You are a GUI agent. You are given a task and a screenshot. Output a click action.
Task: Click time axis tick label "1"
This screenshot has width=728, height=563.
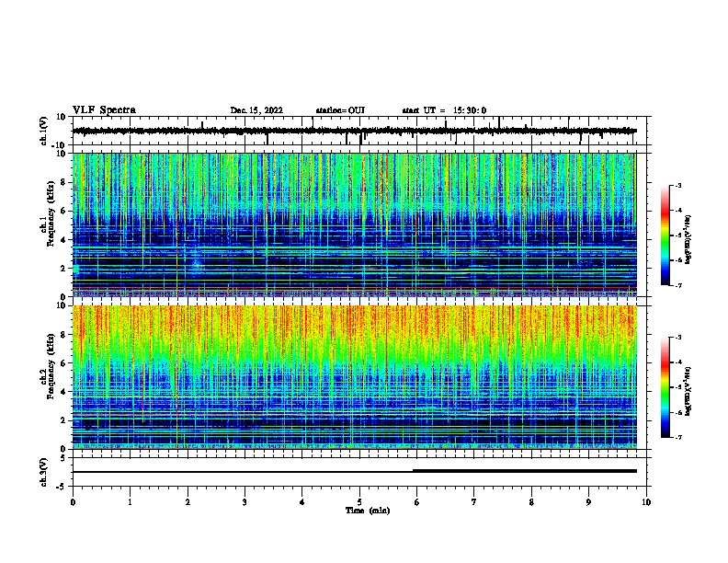tap(130, 502)
